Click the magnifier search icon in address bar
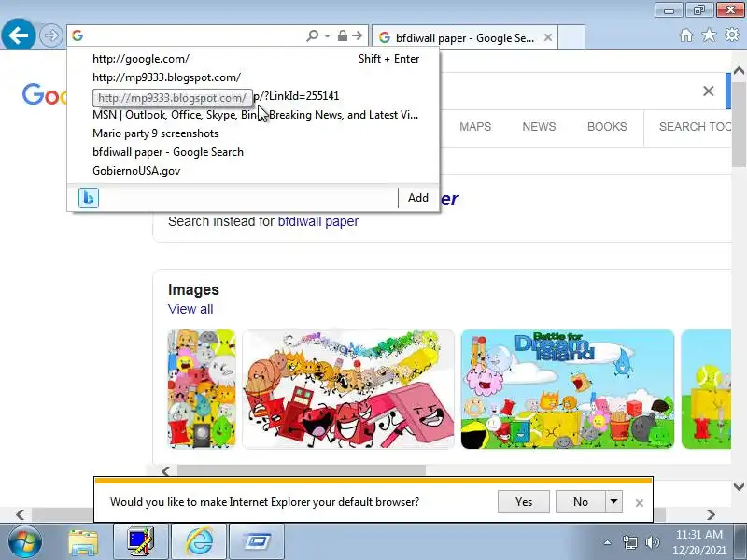 tap(313, 35)
